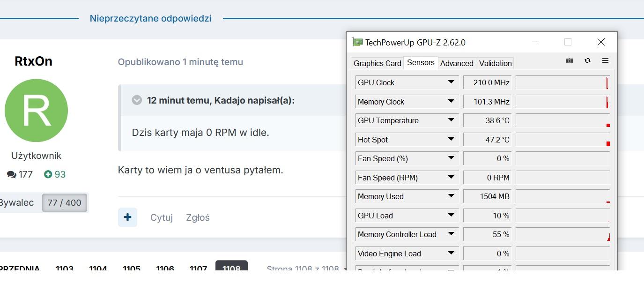This screenshot has width=644, height=291.
Task: Report the post with Zgłoś
Action: (198, 217)
